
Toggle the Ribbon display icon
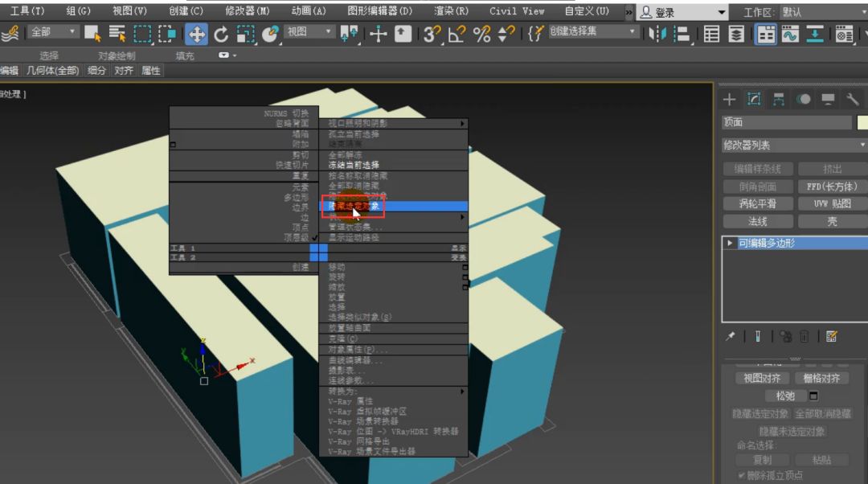tap(766, 35)
